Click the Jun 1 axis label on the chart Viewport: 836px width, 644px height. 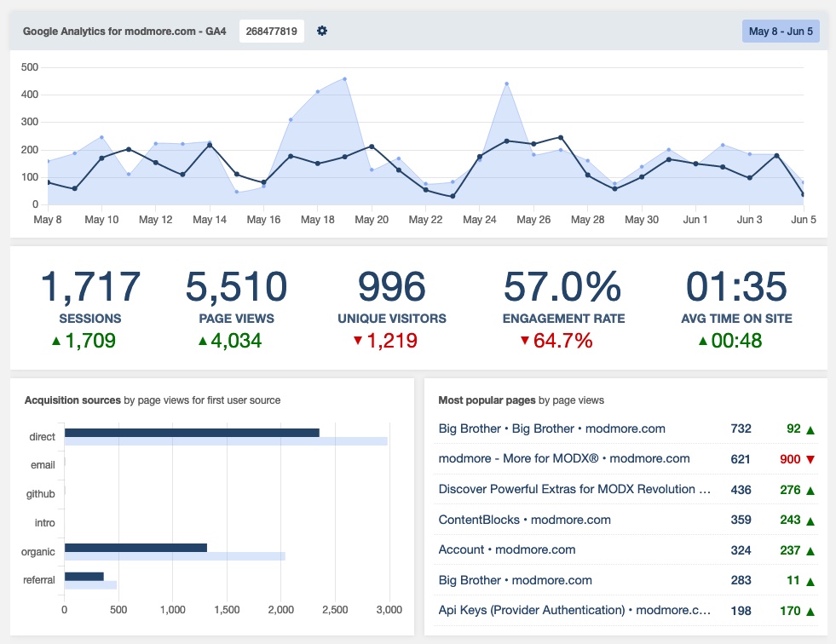(x=695, y=220)
